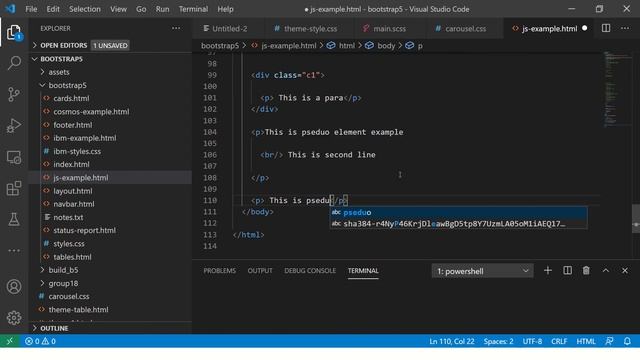Image resolution: width=640 pixels, height=360 pixels.
Task: Open the Run menu
Action: 162,9
